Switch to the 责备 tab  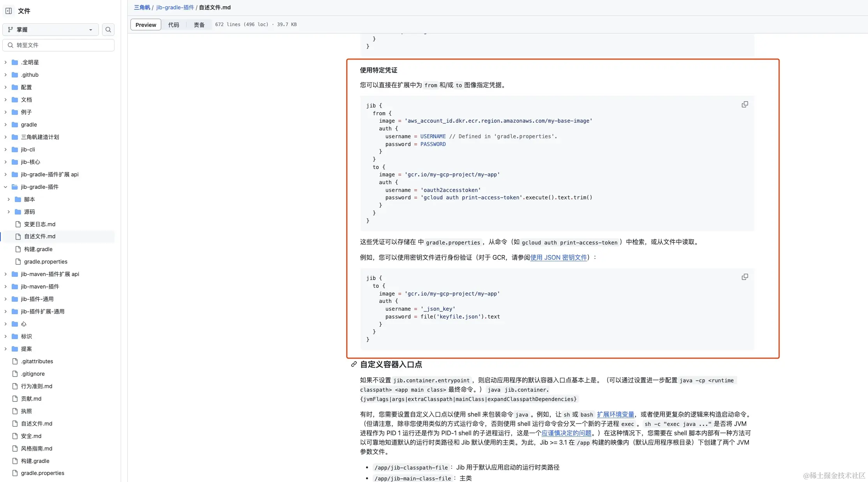199,25
